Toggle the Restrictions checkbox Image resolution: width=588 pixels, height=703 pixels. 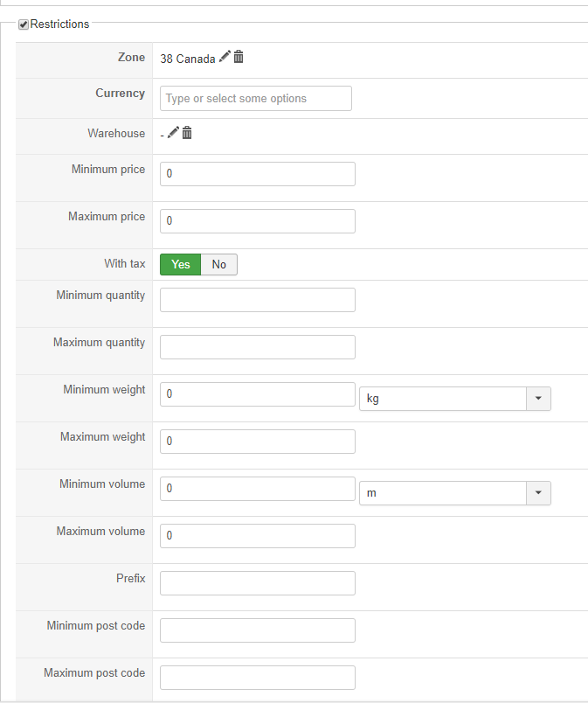[24, 24]
